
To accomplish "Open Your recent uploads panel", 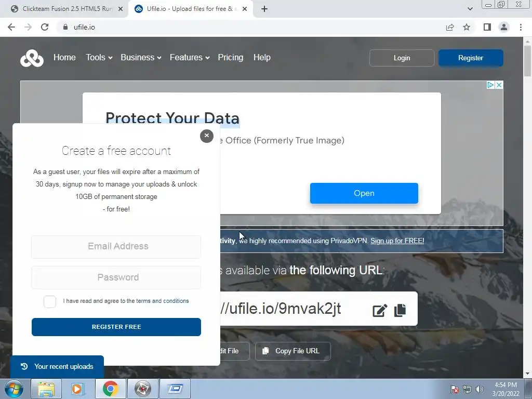I will click(x=57, y=367).
